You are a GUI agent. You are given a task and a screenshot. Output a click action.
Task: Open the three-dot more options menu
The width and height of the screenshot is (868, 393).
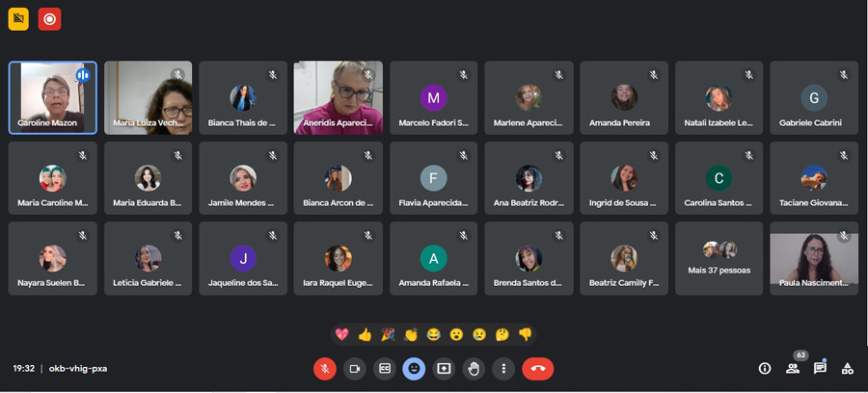(x=502, y=368)
